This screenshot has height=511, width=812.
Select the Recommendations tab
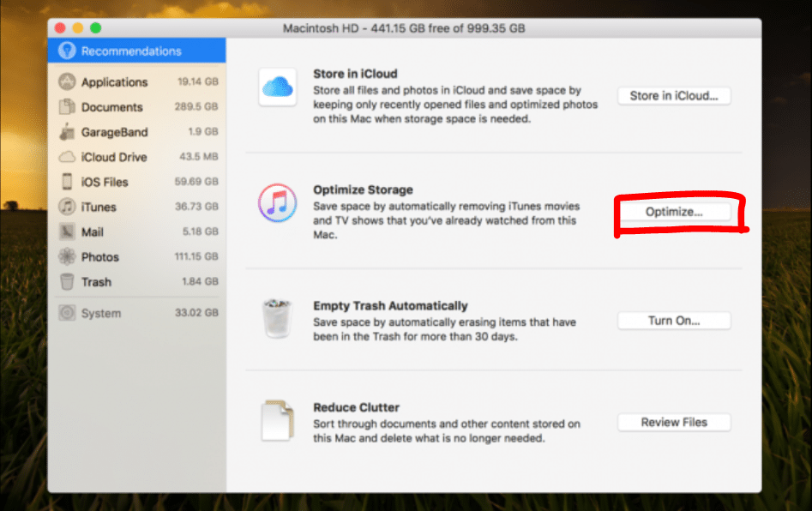[x=120, y=51]
